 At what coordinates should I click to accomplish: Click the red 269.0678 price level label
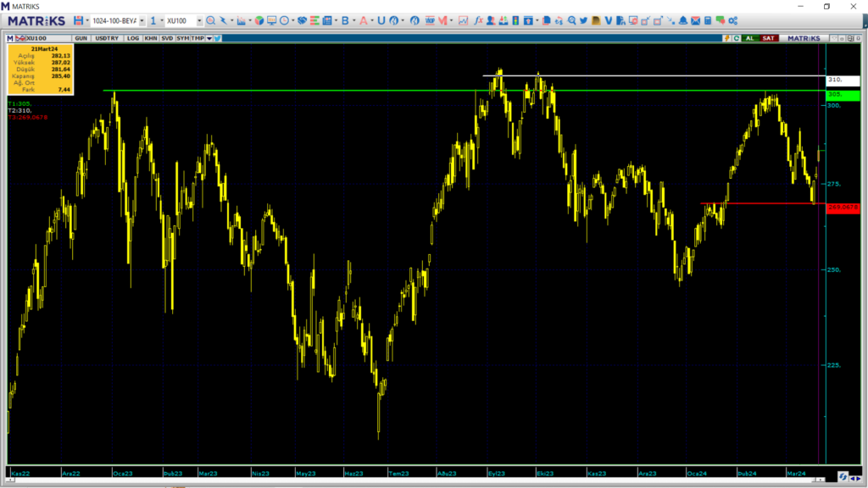pyautogui.click(x=843, y=207)
